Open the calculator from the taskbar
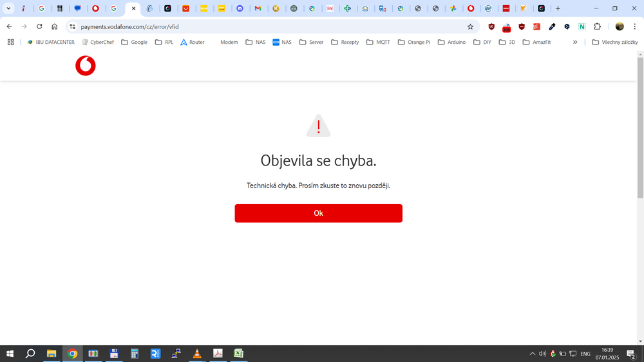 pos(135,354)
